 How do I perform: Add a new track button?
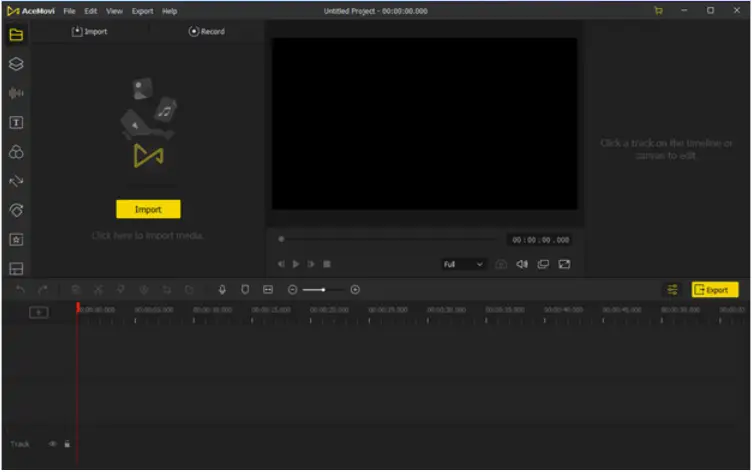point(39,313)
